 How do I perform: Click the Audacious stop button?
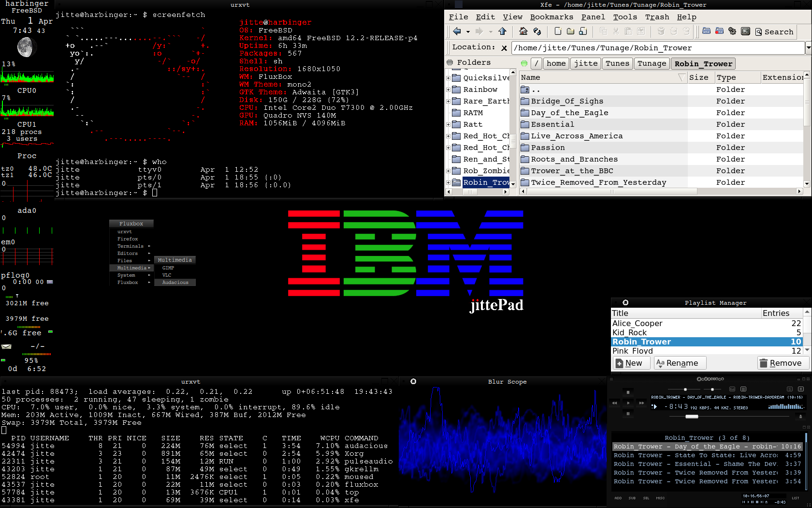click(628, 392)
